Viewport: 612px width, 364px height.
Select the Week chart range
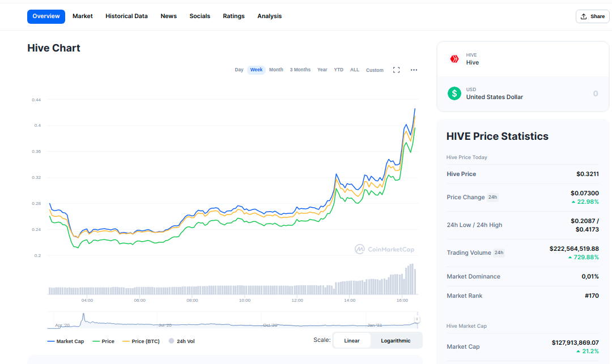257,70
